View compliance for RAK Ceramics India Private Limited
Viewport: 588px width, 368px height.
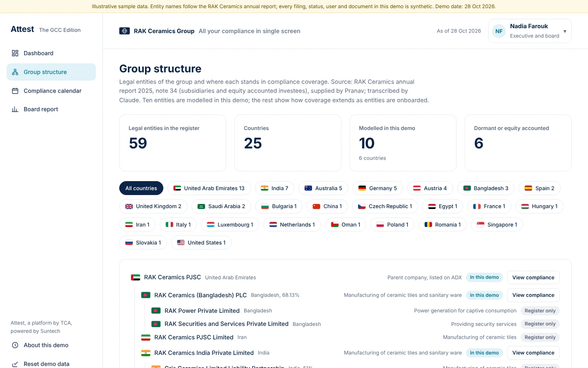pos(533,352)
